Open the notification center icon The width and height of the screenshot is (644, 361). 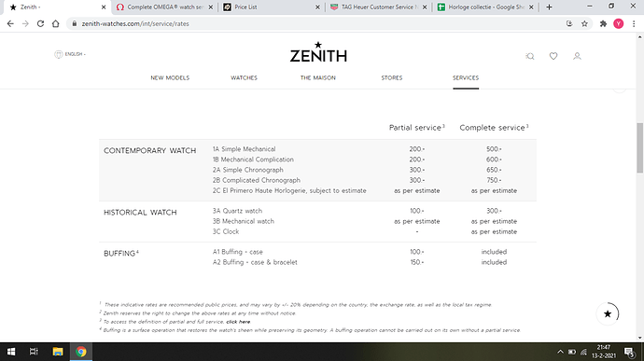pos(630,352)
